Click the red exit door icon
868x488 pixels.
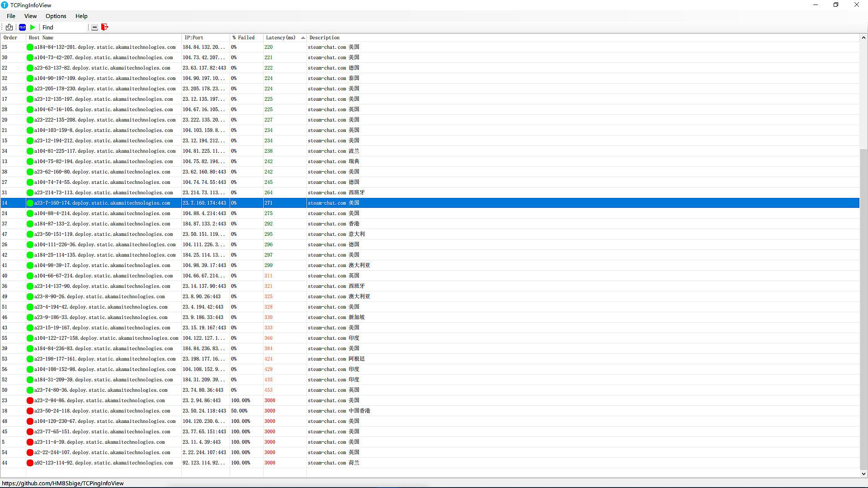(x=105, y=27)
